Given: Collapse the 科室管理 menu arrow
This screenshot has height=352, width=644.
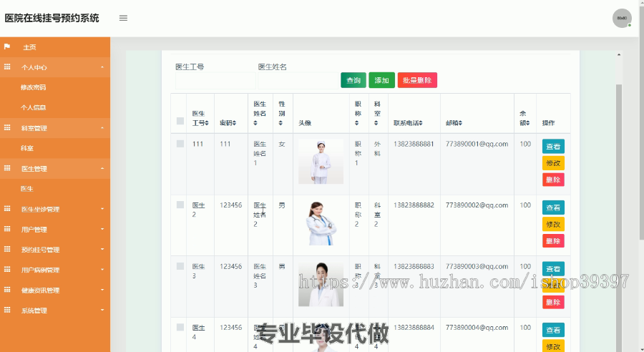Looking at the screenshot, I should [102, 128].
